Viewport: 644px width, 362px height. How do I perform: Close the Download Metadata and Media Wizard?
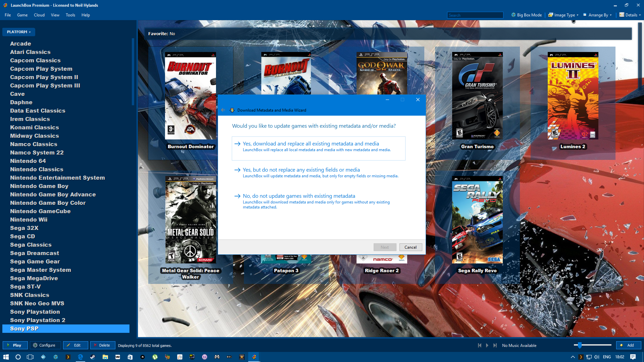418,100
